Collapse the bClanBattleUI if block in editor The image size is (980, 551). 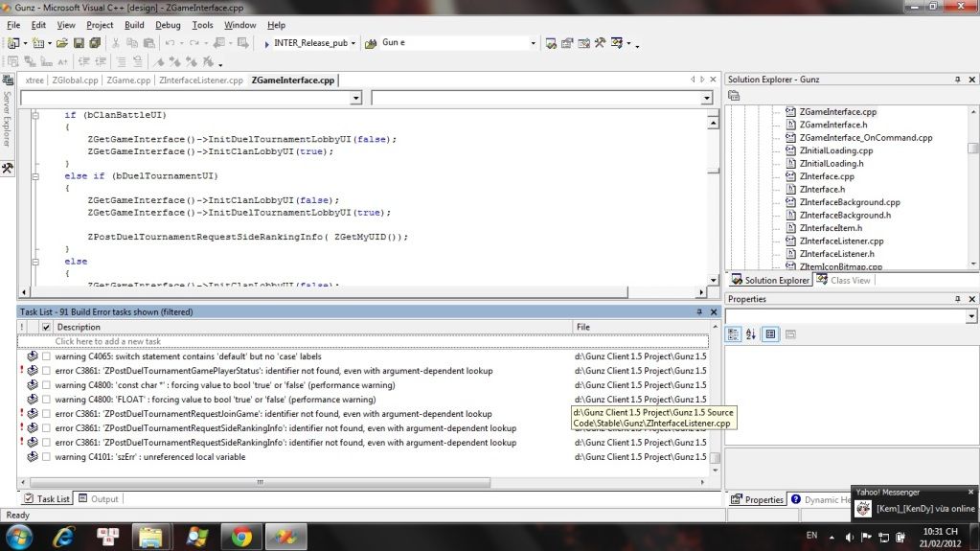[x=36, y=115]
